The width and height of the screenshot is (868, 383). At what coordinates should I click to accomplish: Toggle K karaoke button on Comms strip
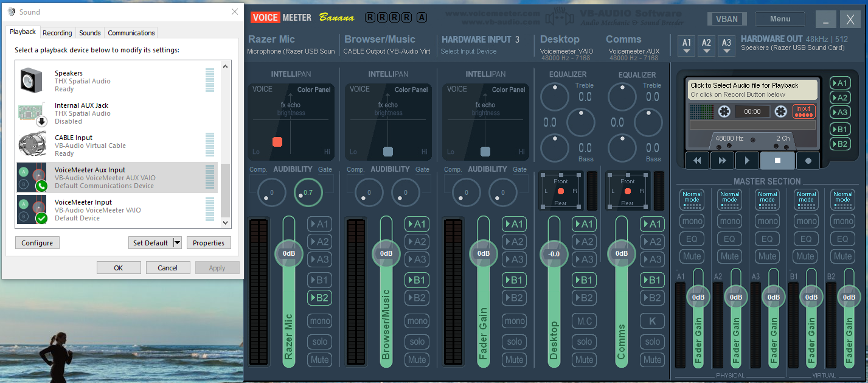coord(652,321)
